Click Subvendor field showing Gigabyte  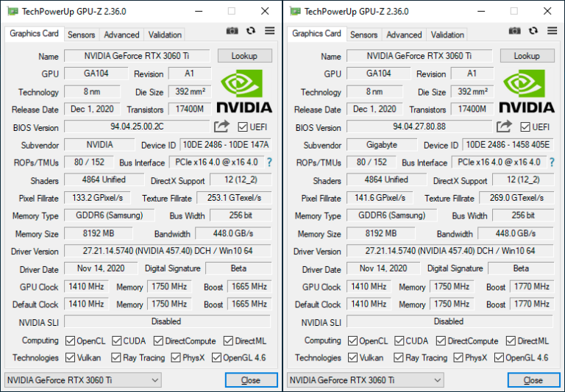coord(382,145)
